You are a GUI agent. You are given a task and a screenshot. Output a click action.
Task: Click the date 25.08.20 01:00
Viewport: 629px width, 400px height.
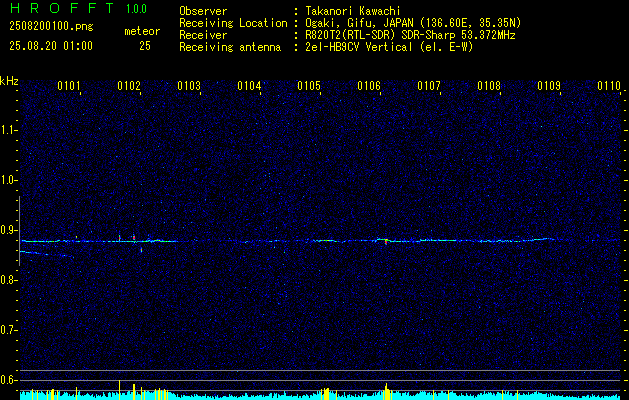point(51,46)
